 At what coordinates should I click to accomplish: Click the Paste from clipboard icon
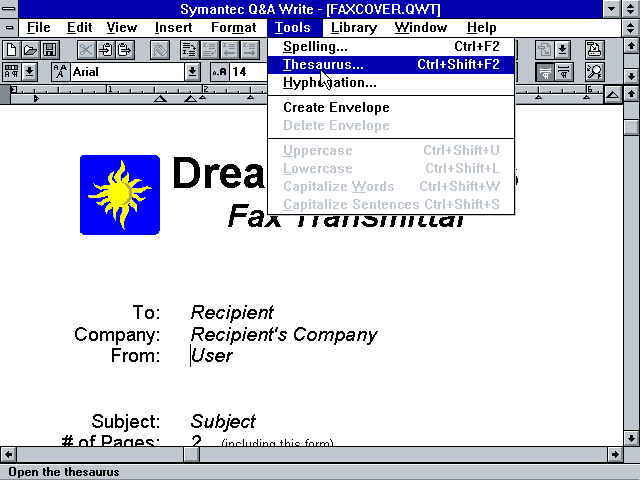click(124, 50)
